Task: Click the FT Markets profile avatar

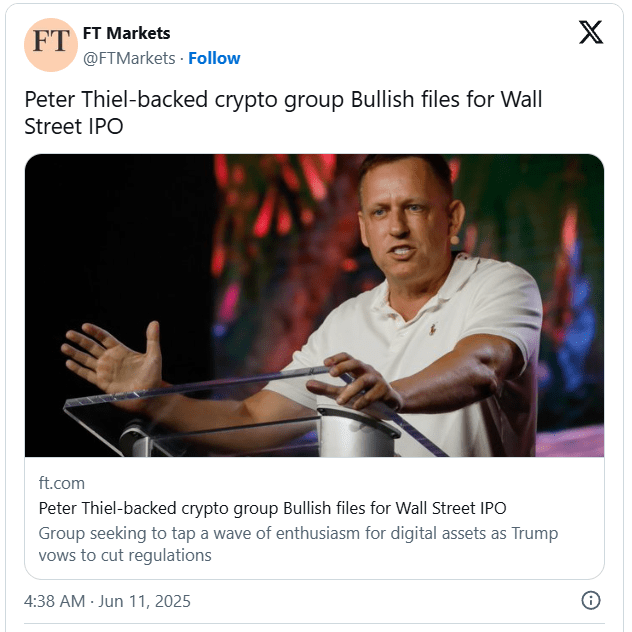Action: [51, 45]
